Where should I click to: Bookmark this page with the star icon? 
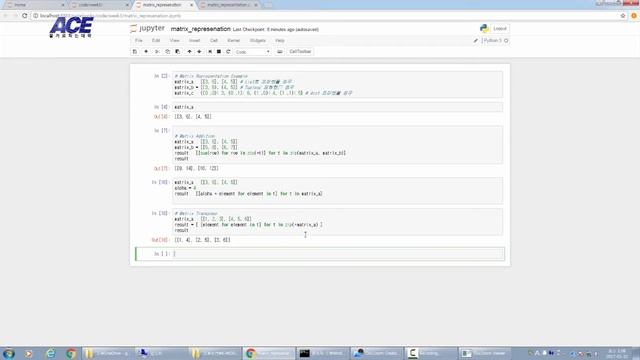623,16
